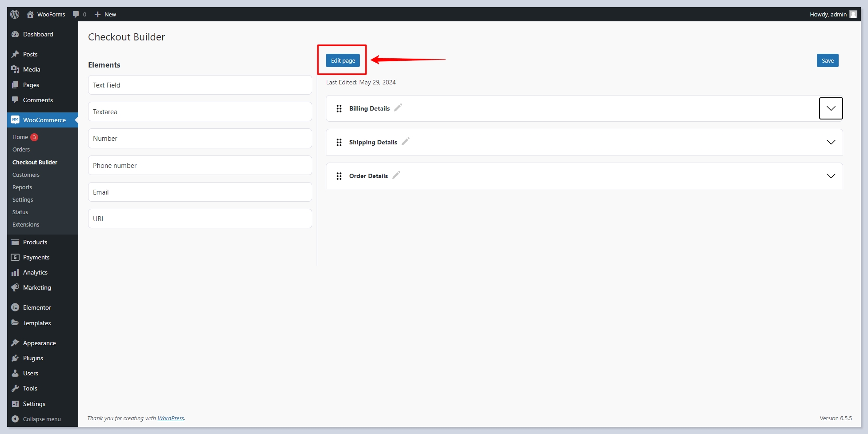Click the admin user avatar icon

(853, 14)
